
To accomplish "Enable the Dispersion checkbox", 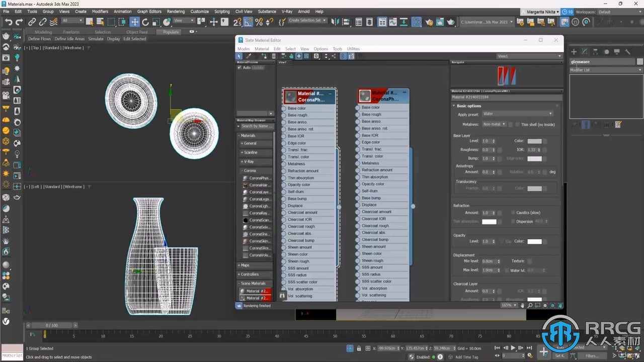I will tap(513, 221).
